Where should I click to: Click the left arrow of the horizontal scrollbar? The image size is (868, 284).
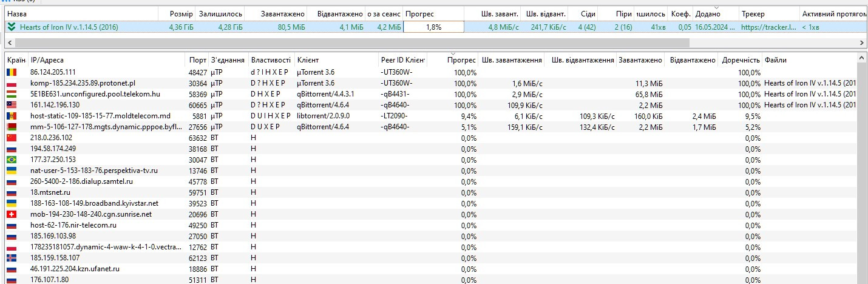point(9,42)
